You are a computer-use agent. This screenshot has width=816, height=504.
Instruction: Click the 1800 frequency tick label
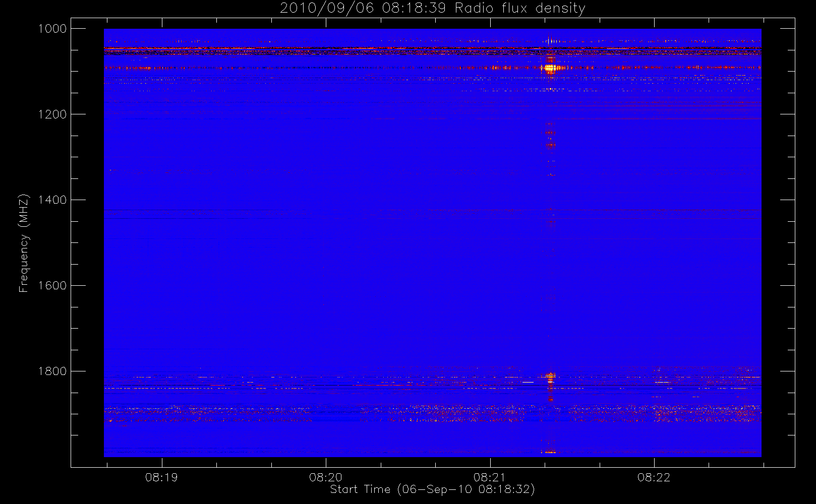(53, 371)
